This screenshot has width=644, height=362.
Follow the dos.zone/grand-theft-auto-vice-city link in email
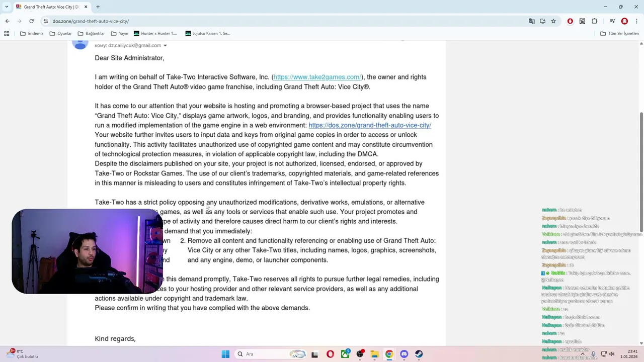click(370, 125)
